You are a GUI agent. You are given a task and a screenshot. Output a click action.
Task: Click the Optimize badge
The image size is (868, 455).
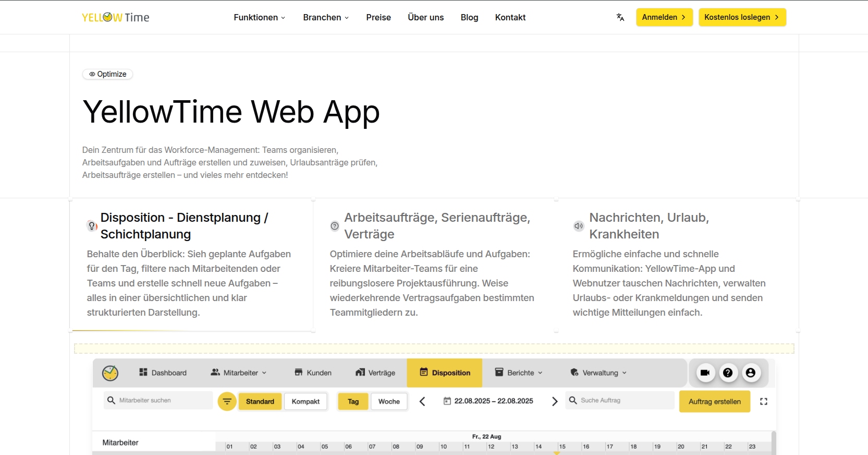point(107,74)
